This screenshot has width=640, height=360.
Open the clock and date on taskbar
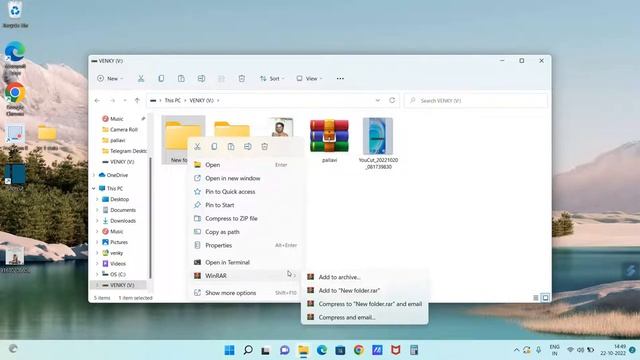click(x=613, y=350)
